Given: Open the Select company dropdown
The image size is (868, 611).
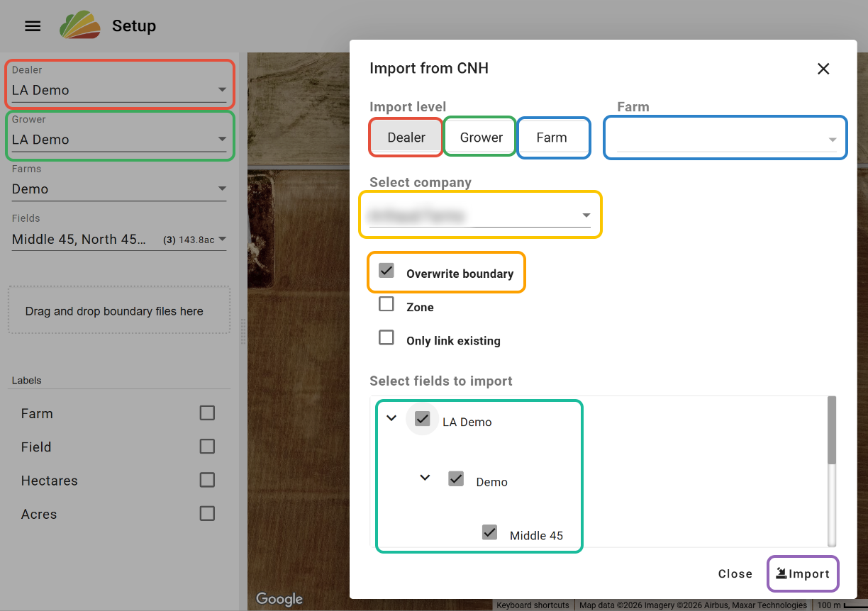Looking at the screenshot, I should (480, 215).
